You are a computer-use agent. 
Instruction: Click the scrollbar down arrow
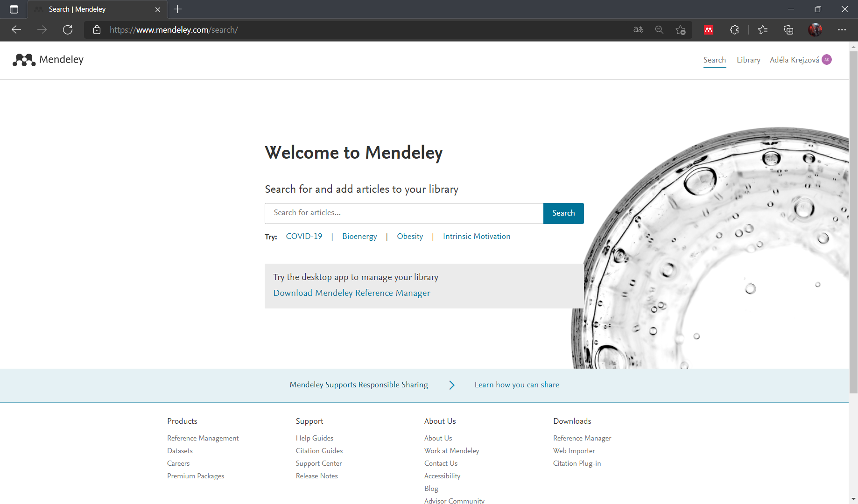[x=853, y=499]
